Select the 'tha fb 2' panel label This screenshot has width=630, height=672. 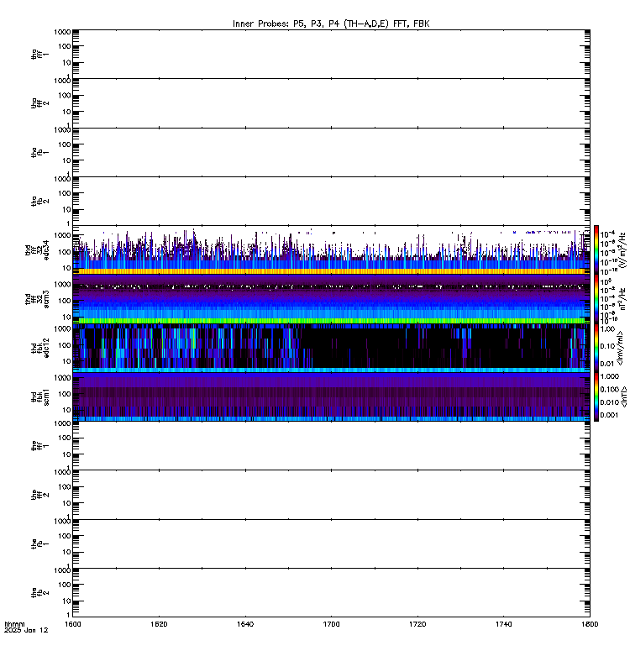[39, 201]
